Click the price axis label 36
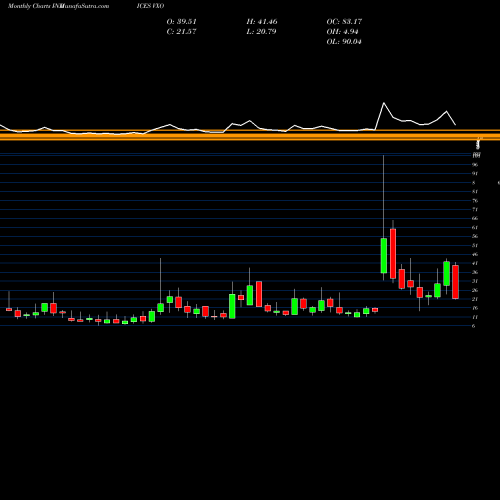The image size is (500, 500). tap(475, 272)
